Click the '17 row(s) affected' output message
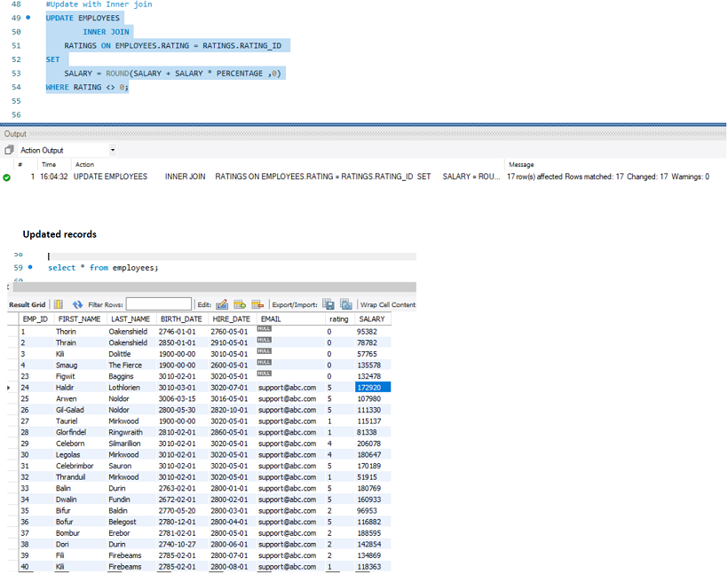This screenshot has height=574, width=728. 608,177
